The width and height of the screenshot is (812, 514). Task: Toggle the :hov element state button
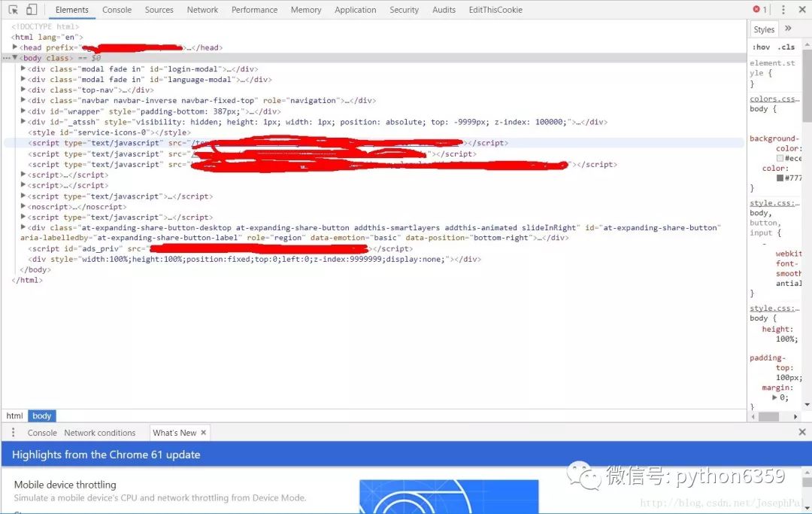[x=761, y=47]
